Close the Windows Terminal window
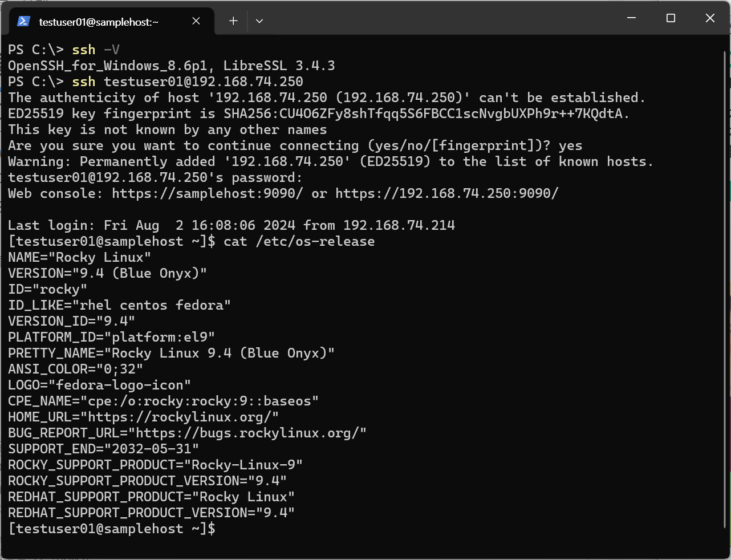The height and width of the screenshot is (560, 731). [710, 18]
